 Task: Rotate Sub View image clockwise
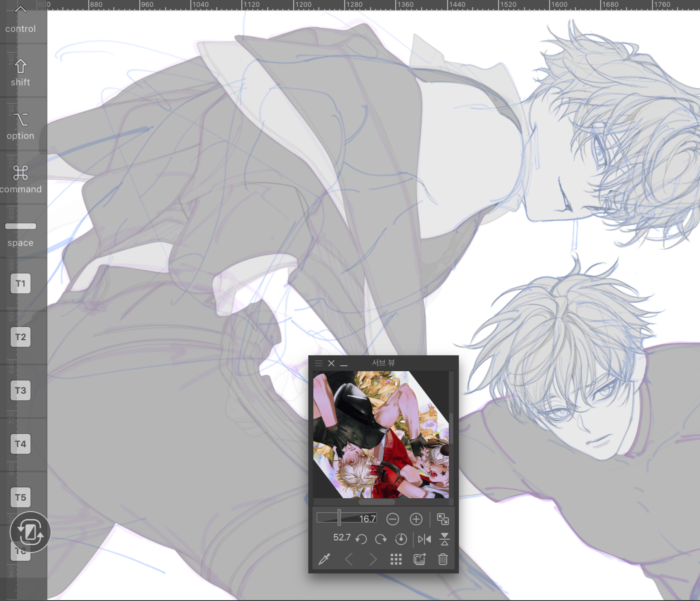[381, 539]
